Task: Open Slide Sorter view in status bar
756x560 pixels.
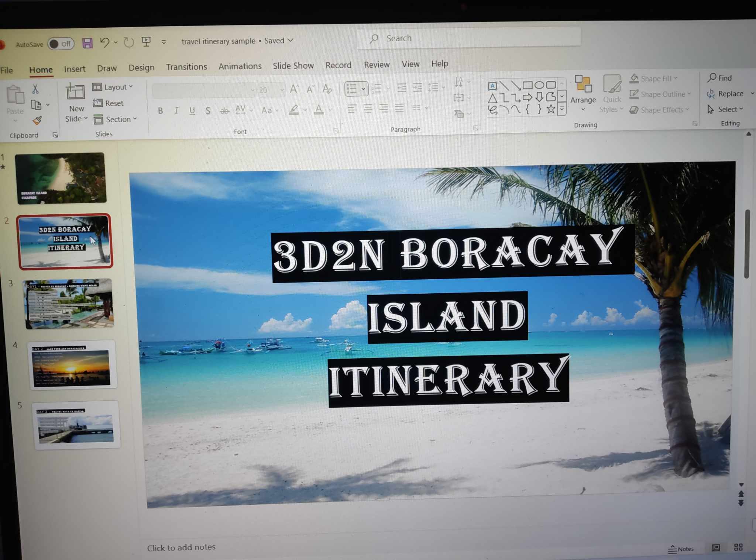Action: [x=738, y=547]
